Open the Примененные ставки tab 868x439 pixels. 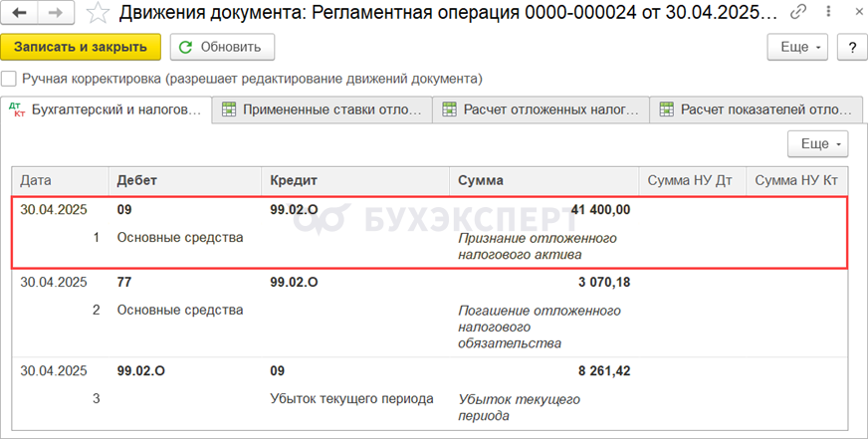(x=324, y=110)
